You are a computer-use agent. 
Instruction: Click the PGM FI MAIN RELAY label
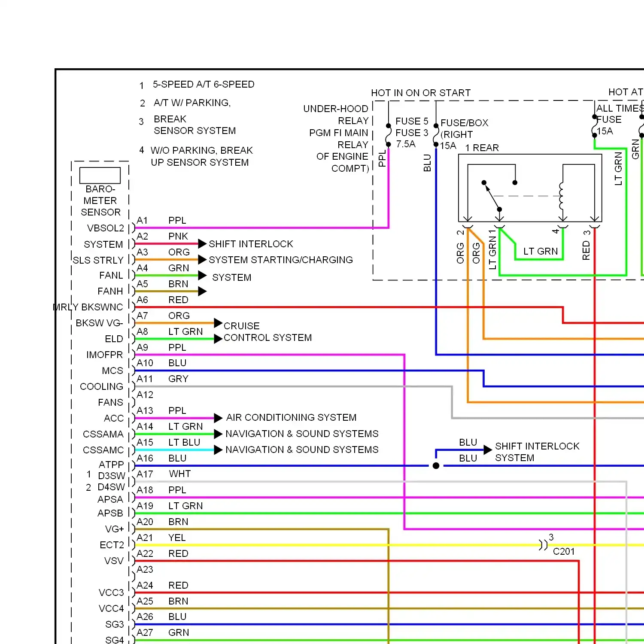[339, 139]
